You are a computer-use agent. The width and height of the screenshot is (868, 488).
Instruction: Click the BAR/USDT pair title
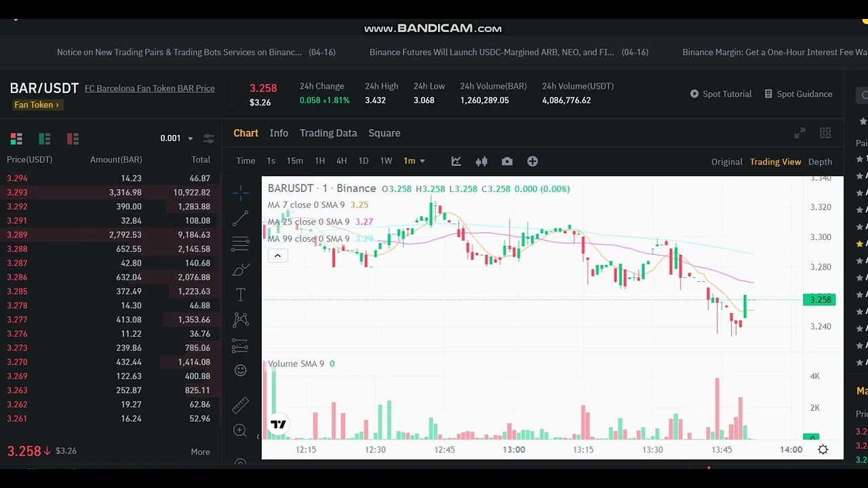(44, 88)
